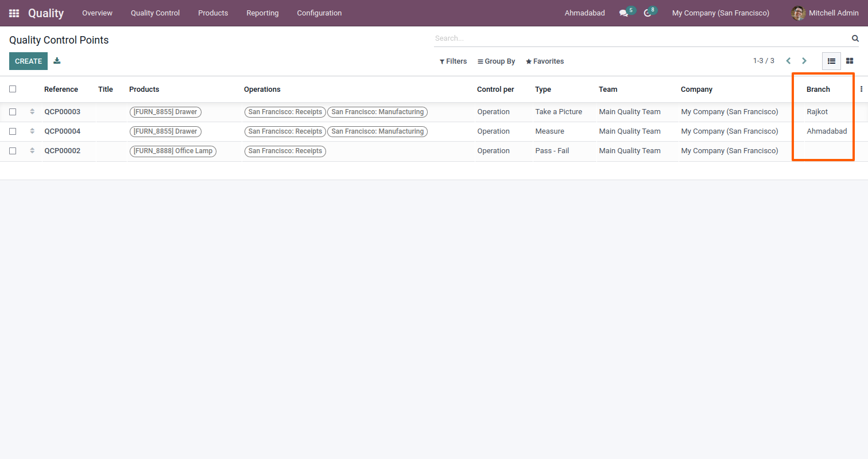Open the Ahmadabad branch selector
The height and width of the screenshot is (459, 868).
point(584,13)
